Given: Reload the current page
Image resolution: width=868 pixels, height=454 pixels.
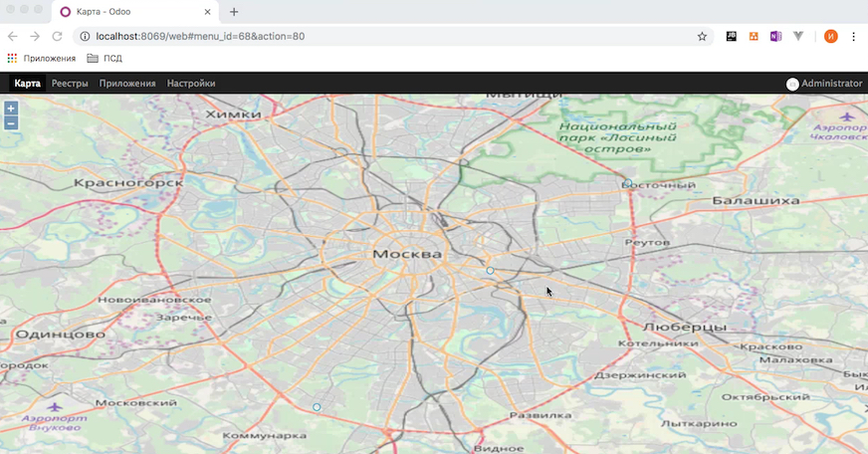Looking at the screenshot, I should [x=57, y=37].
